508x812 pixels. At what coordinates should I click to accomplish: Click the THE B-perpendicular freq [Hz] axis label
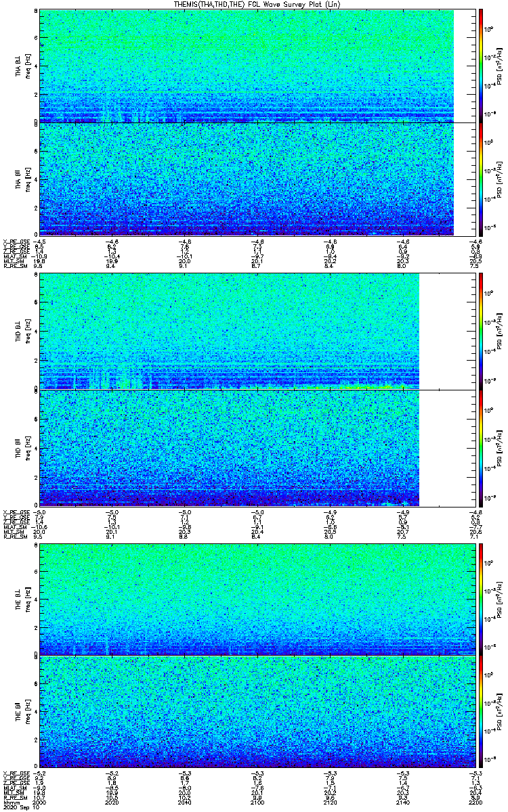[27, 599]
